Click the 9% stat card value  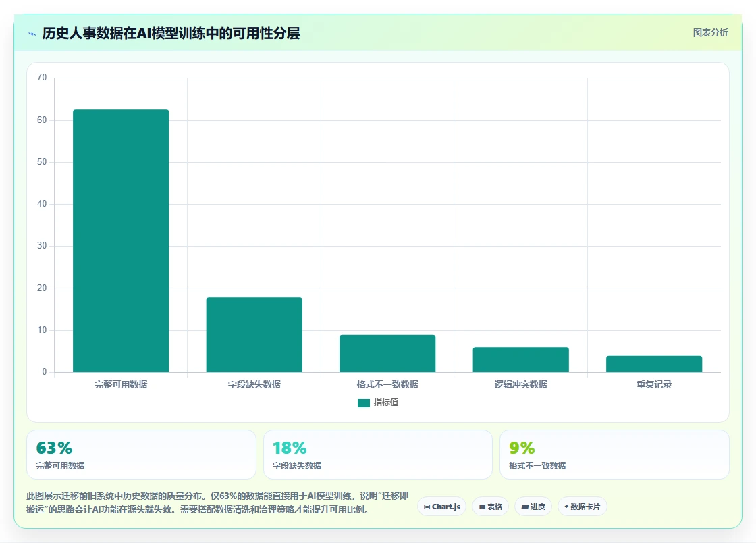point(522,448)
